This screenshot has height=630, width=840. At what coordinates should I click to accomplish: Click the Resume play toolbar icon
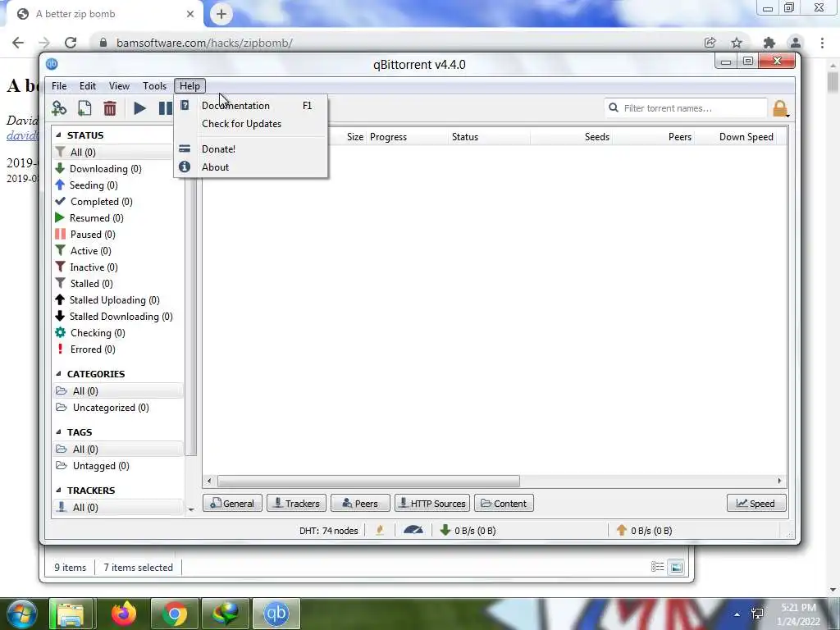coord(139,108)
